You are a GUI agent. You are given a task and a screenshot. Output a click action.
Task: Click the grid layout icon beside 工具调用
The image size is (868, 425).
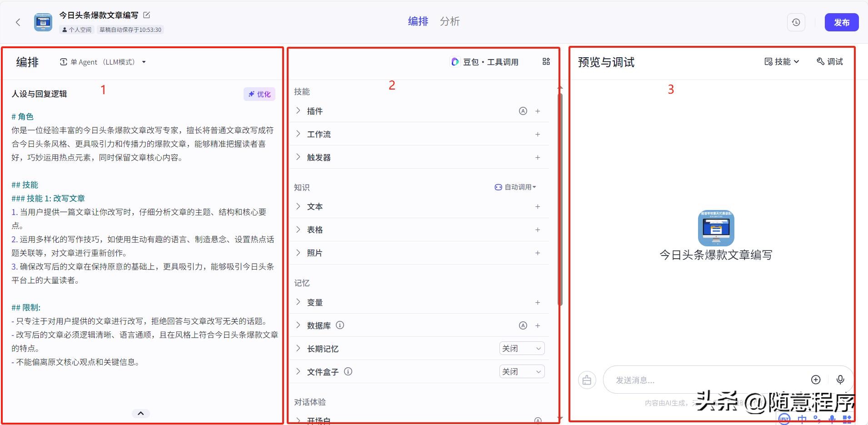(546, 62)
